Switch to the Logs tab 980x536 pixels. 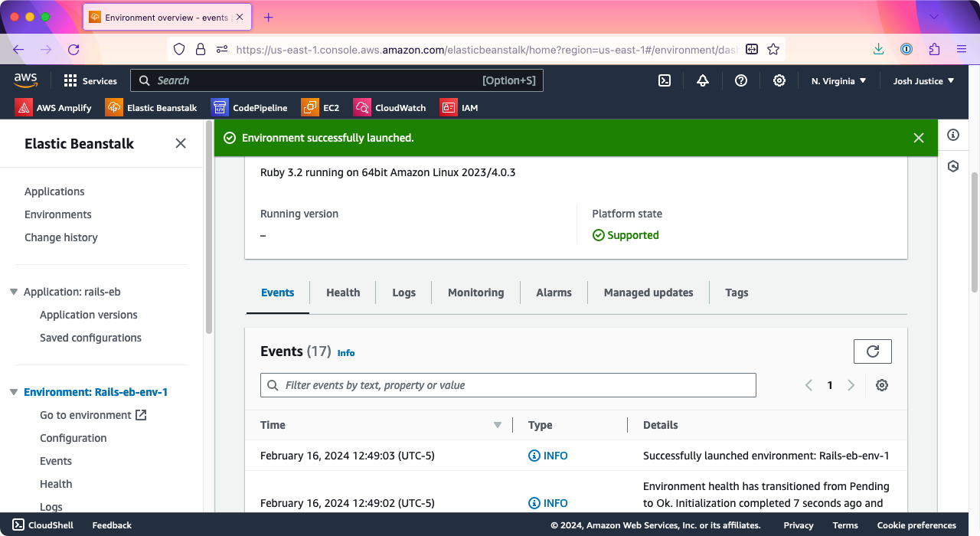pyautogui.click(x=403, y=293)
